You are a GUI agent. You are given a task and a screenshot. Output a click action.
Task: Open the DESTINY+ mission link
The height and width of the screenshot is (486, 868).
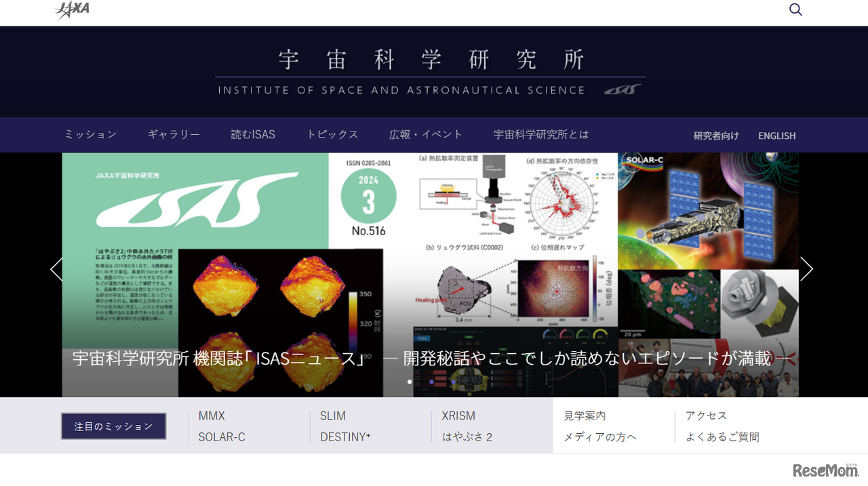(345, 437)
